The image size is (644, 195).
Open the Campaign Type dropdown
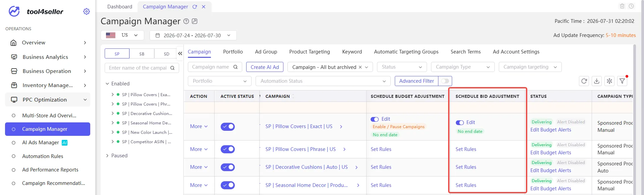click(463, 67)
